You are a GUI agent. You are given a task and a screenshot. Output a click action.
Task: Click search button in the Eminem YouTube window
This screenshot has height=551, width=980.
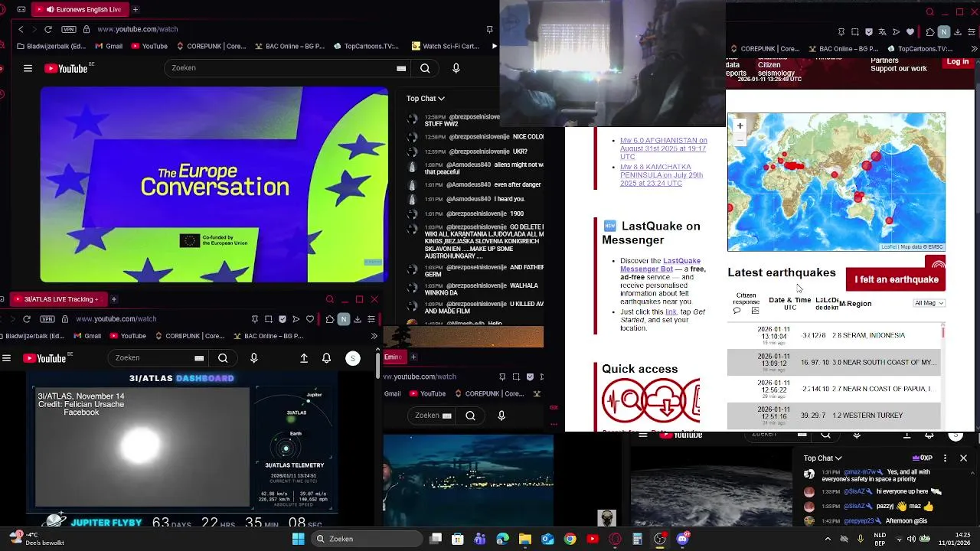(x=470, y=416)
